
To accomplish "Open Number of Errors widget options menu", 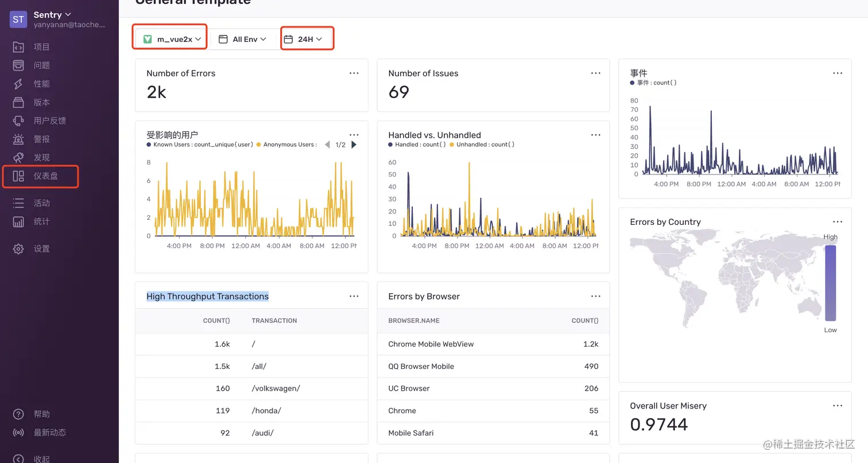I will 354,73.
